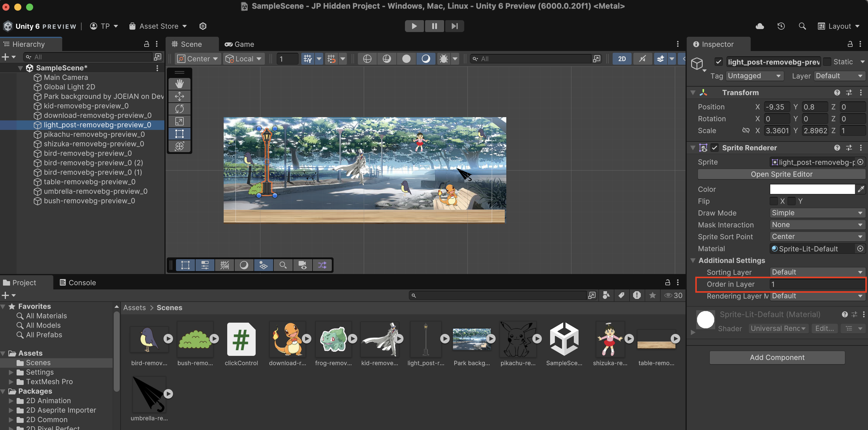The height and width of the screenshot is (430, 868).
Task: Click the Material object picker circle
Action: 860,249
